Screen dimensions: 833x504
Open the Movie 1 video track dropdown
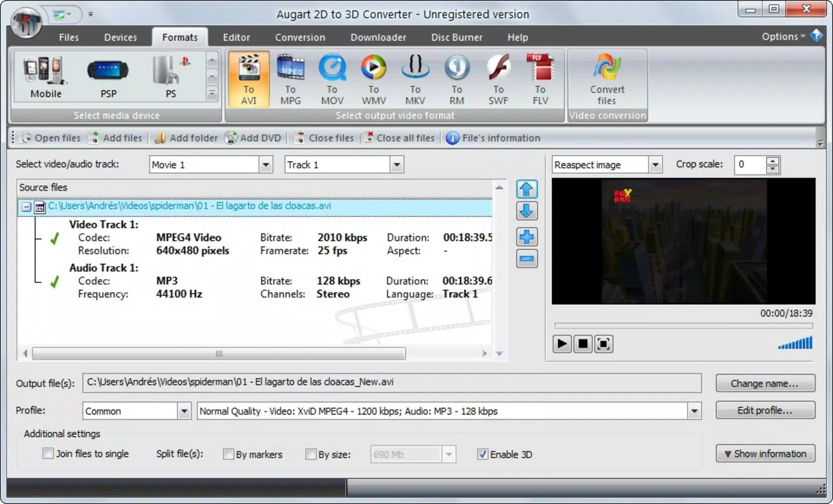click(266, 165)
